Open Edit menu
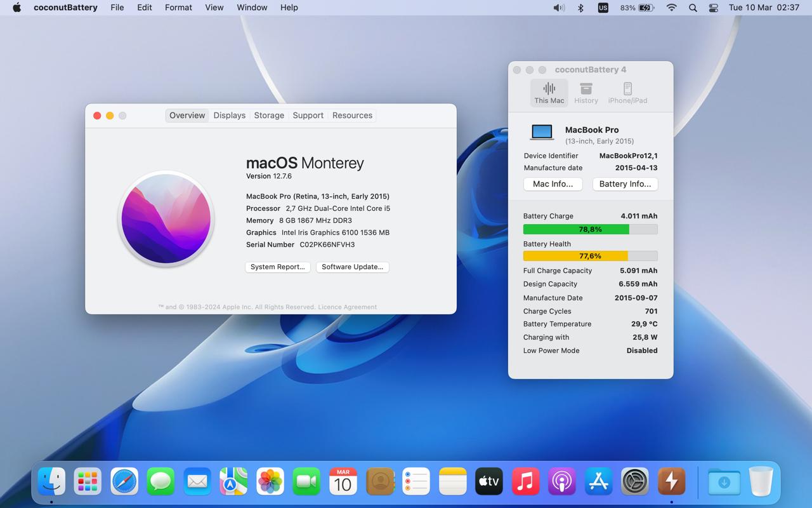This screenshot has height=508, width=812. pyautogui.click(x=145, y=8)
